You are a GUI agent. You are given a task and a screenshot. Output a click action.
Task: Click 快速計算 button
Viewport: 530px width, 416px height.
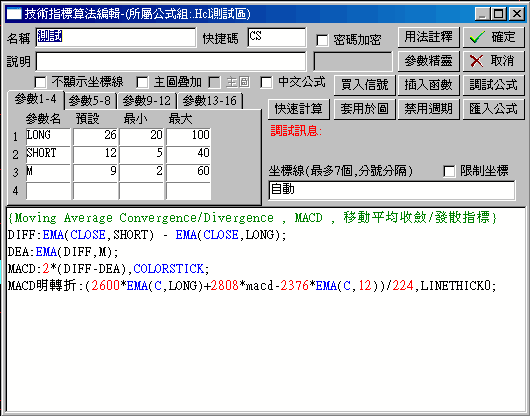[298, 109]
